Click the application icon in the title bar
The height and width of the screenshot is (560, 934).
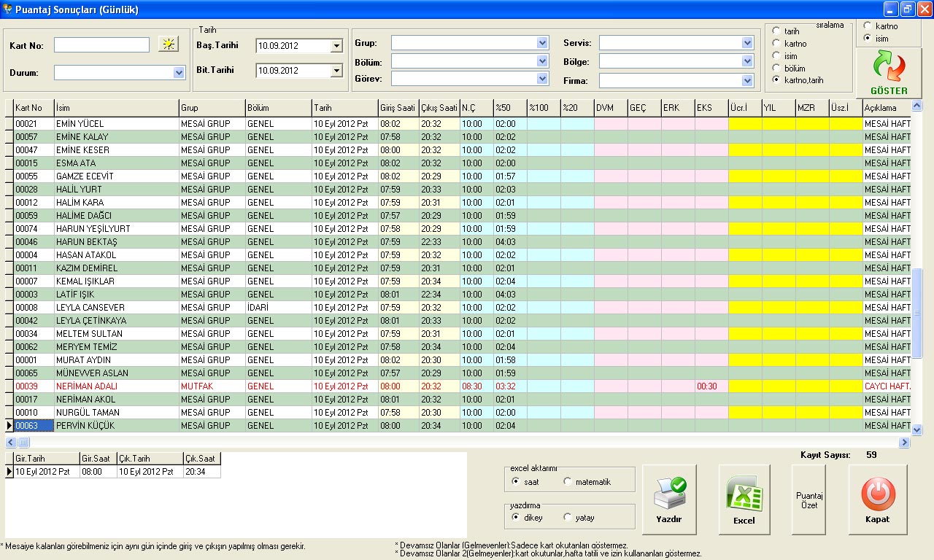pos(7,8)
